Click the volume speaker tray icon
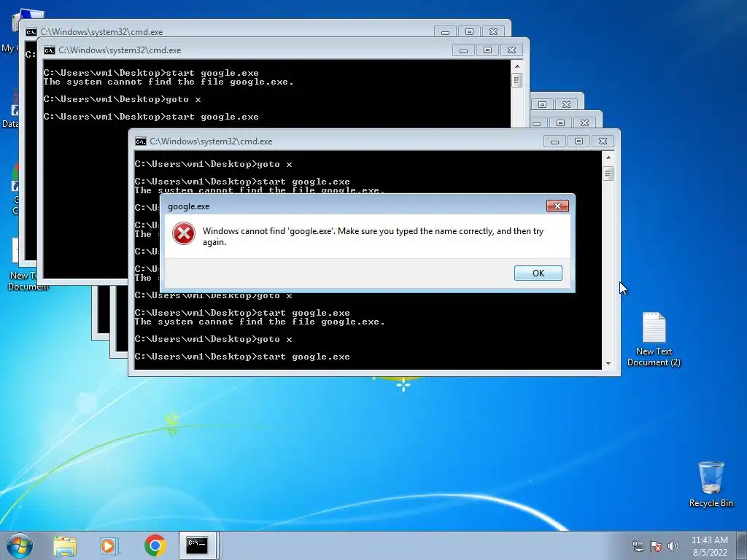 tap(673, 545)
